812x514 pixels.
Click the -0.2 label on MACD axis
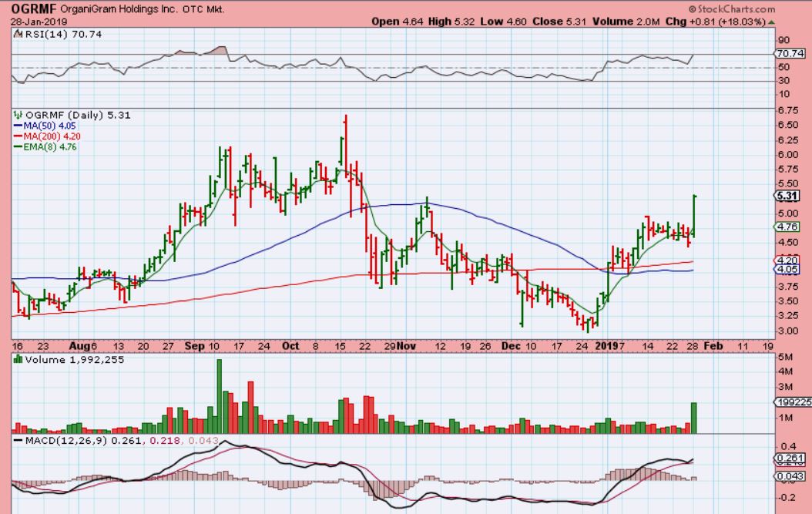787,497
